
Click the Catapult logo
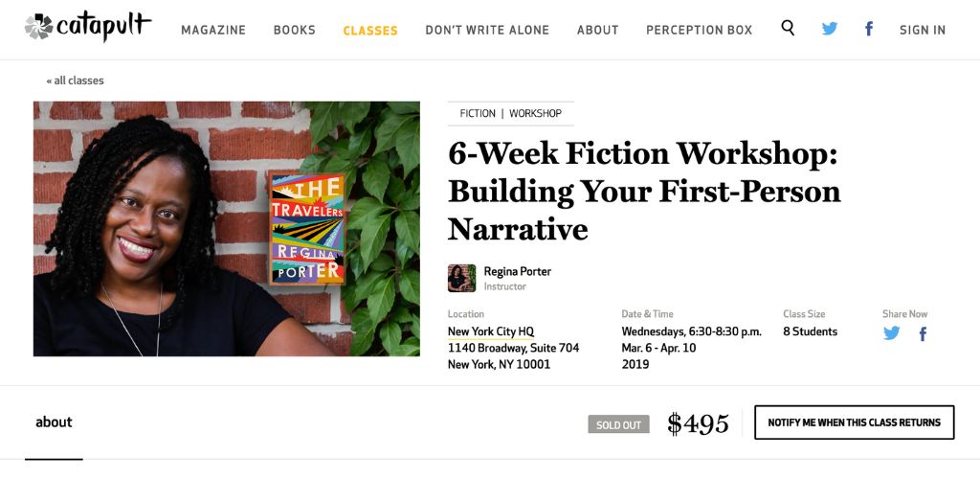click(x=87, y=27)
